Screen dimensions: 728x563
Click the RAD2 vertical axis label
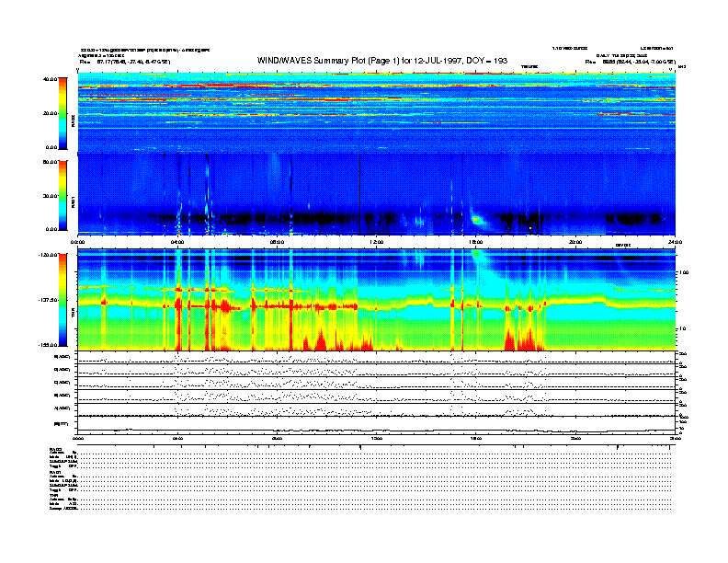click(73, 121)
